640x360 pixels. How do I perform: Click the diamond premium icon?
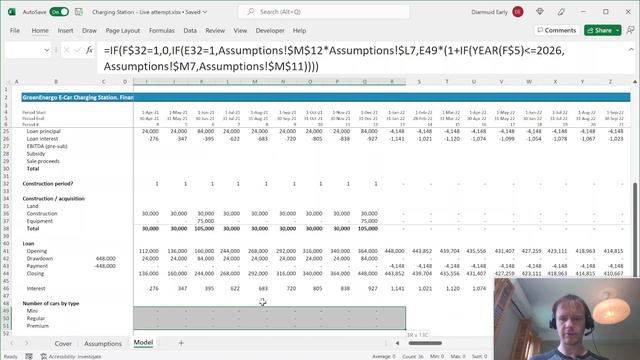click(x=540, y=12)
